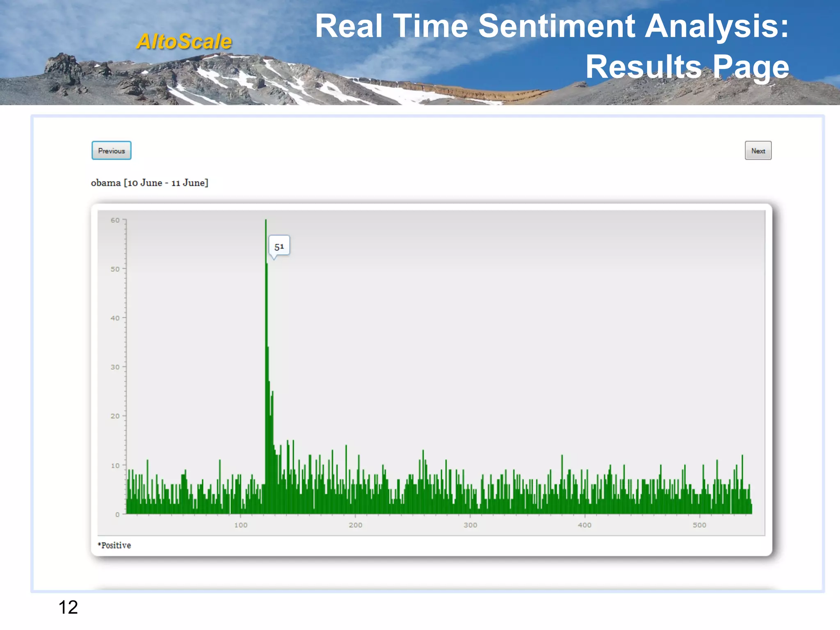Click the y-axis label 10
840x630 pixels.
(115, 466)
